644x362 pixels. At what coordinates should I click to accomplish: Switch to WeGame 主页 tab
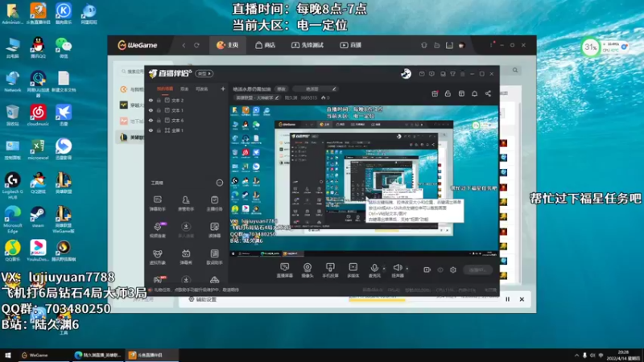point(228,45)
